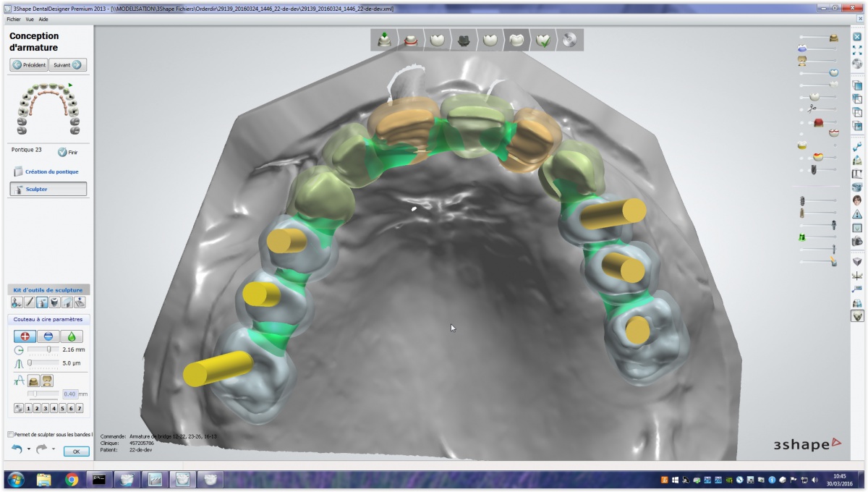The width and height of the screenshot is (868, 492).
Task: Click the Suivant button
Action: [69, 64]
